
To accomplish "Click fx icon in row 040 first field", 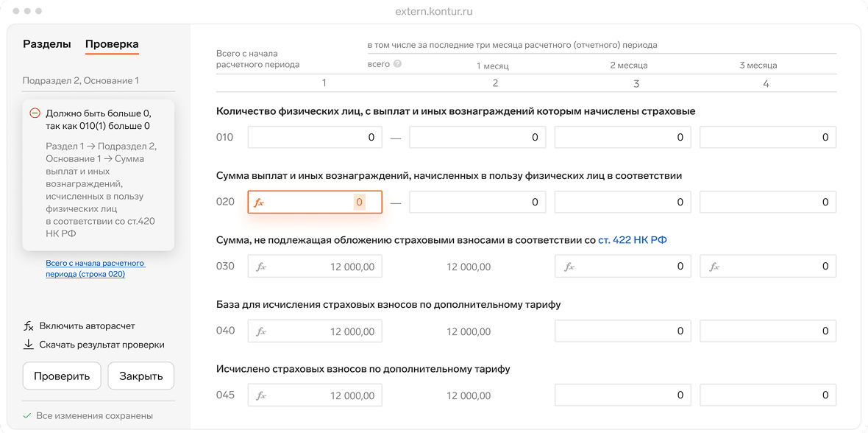I will 260,331.
